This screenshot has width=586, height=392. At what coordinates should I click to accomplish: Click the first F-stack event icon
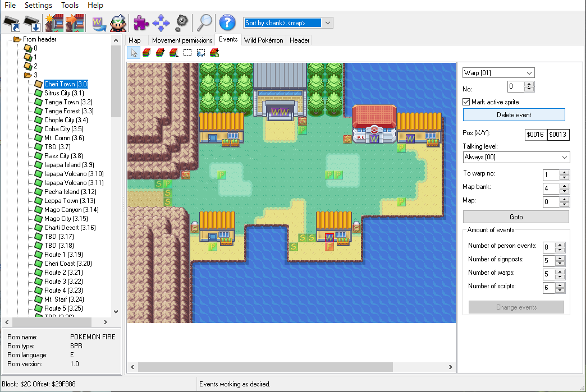(x=146, y=53)
